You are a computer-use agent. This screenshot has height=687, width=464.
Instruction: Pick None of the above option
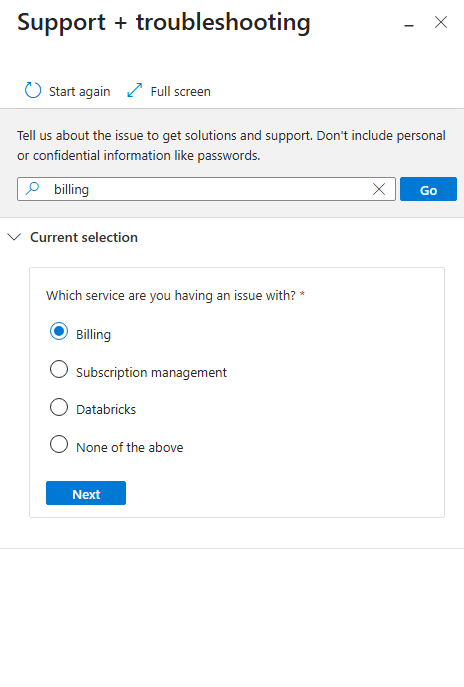tap(59, 444)
